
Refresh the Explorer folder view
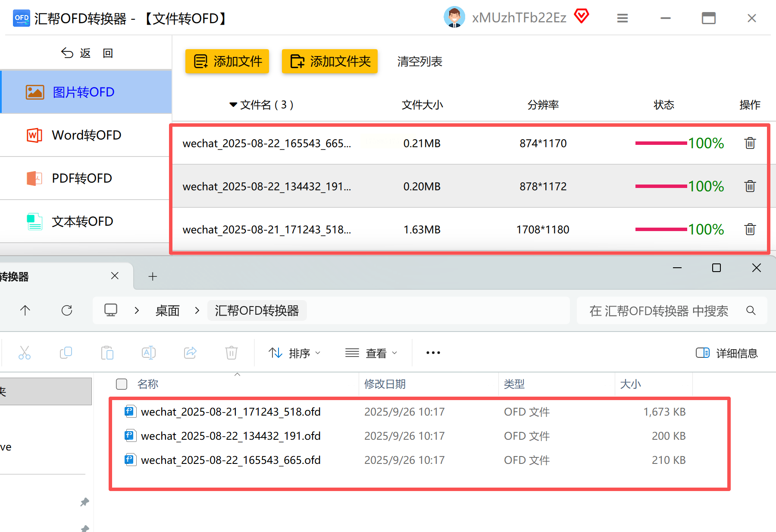67,310
